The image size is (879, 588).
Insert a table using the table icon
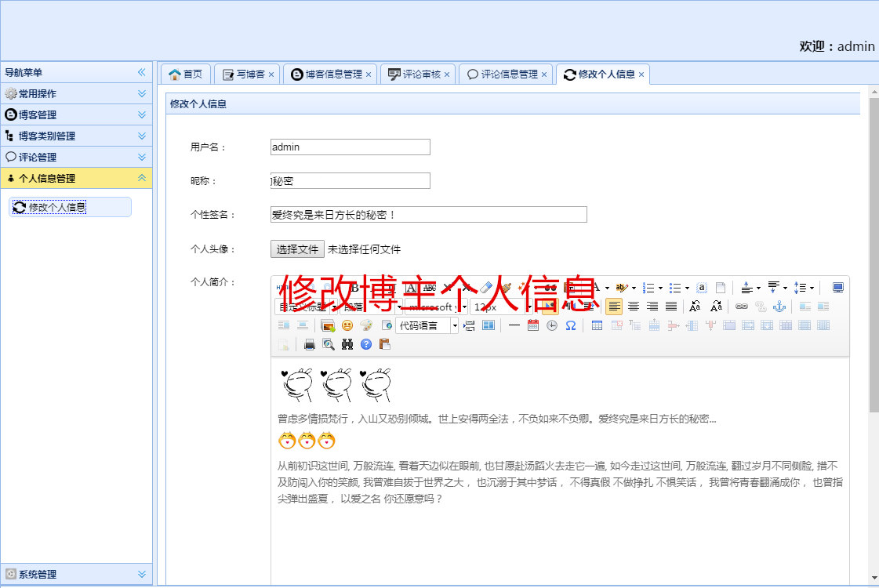598,325
